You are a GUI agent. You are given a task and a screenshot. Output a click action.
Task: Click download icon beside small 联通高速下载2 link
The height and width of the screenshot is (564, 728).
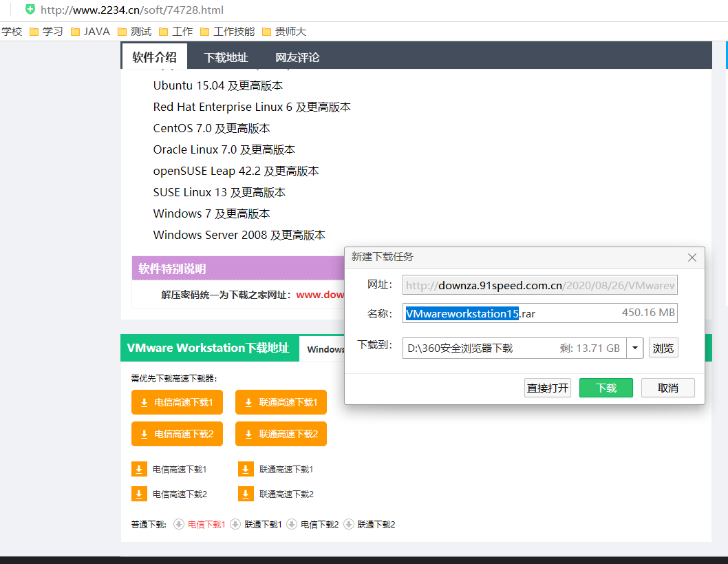coord(246,494)
